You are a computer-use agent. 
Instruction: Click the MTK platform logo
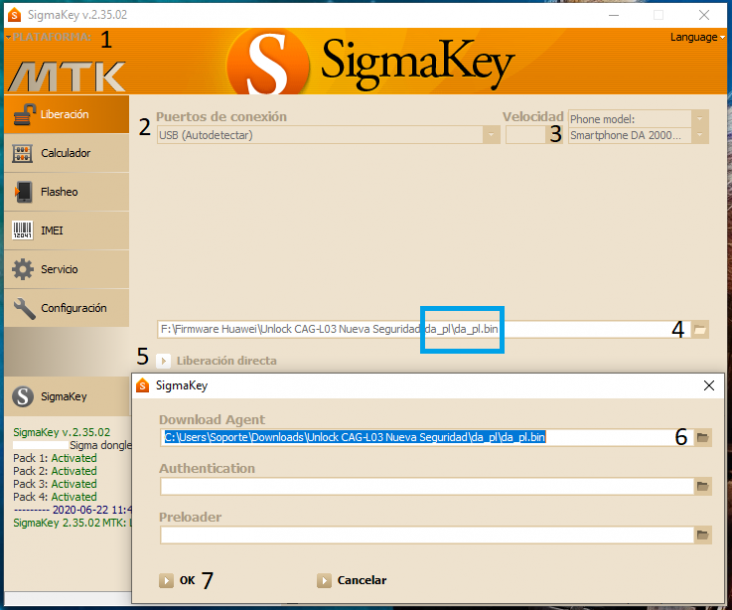point(67,76)
